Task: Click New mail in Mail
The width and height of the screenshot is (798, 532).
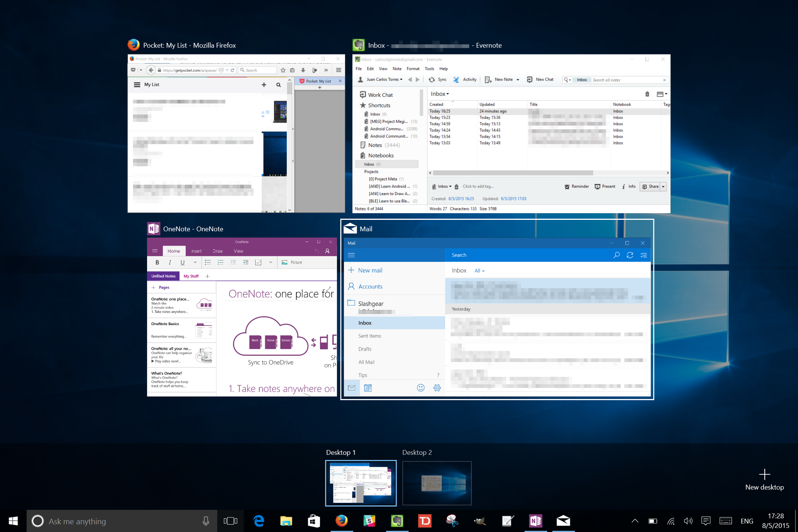Action: pyautogui.click(x=365, y=270)
